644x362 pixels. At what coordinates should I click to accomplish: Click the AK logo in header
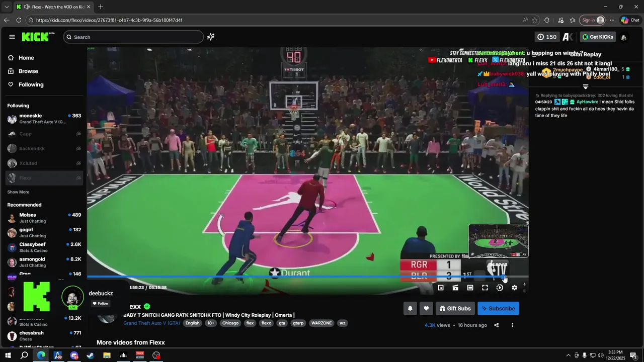[x=568, y=37]
